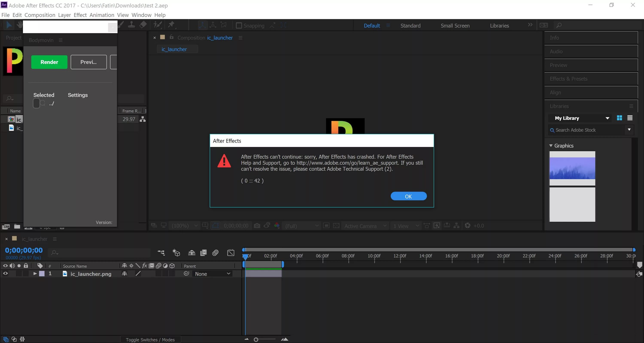Click the Interpret Footage icon in project panel
This screenshot has height=343, width=644.
point(6,227)
